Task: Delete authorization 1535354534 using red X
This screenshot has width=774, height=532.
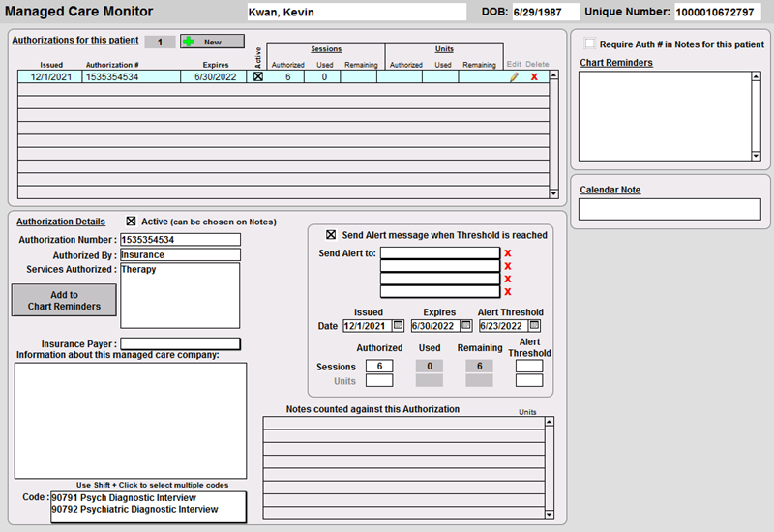Action: click(x=534, y=77)
